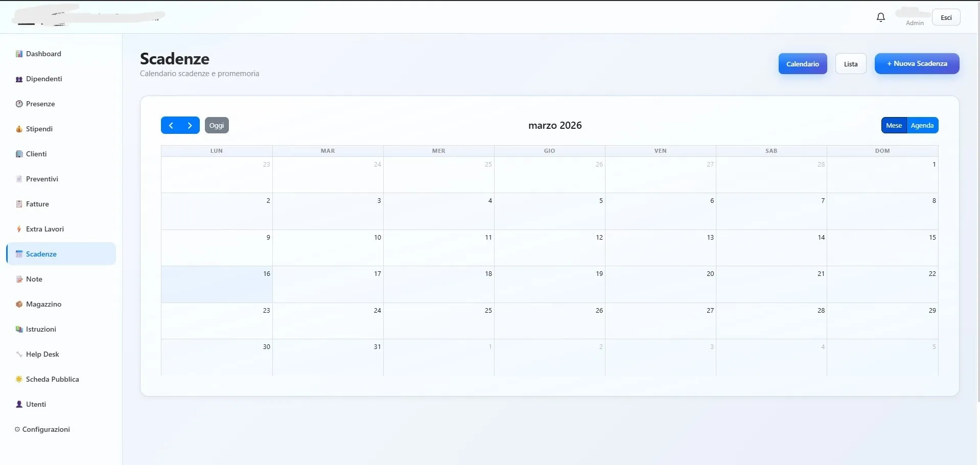The height and width of the screenshot is (465, 980).
Task: Click the Note memo icon
Action: point(19,279)
